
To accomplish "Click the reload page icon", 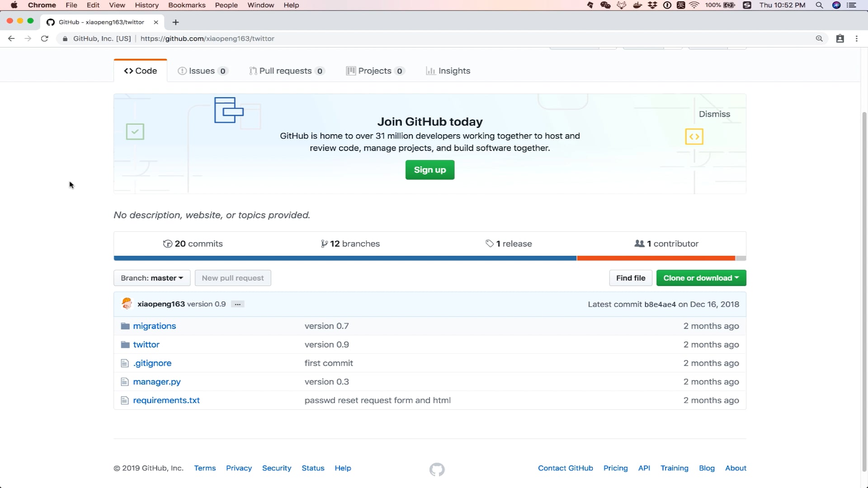I will tap(44, 38).
